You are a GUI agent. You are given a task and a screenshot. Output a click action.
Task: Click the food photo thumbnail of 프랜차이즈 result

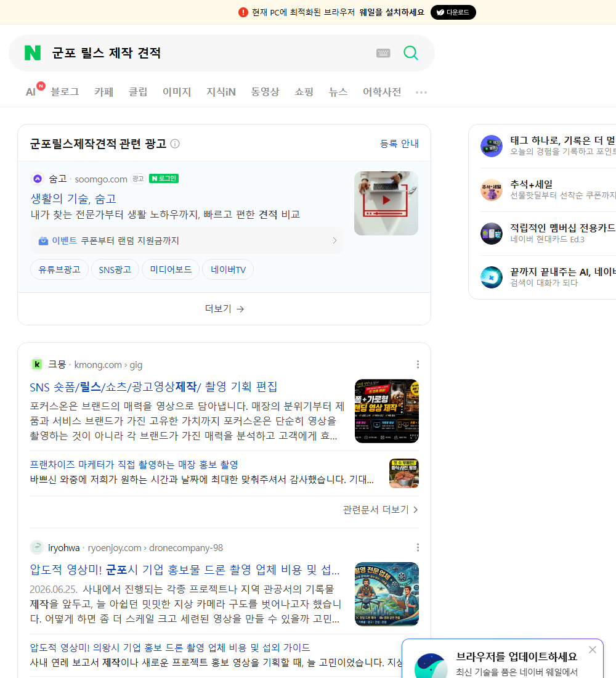403,473
